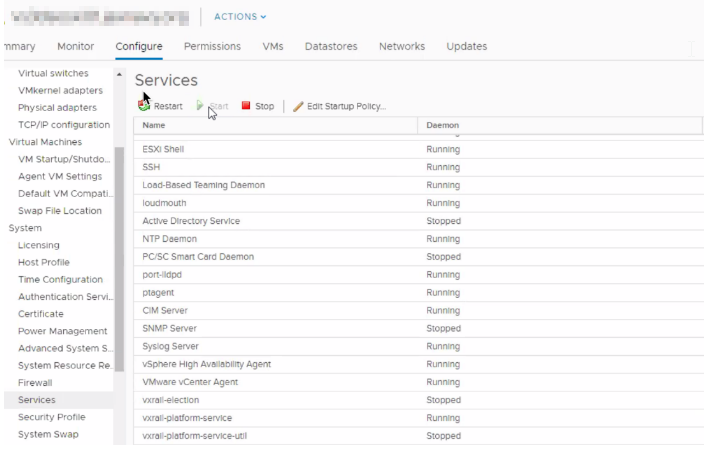The width and height of the screenshot is (717, 452).
Task: Click the Restart button label
Action: click(x=168, y=106)
